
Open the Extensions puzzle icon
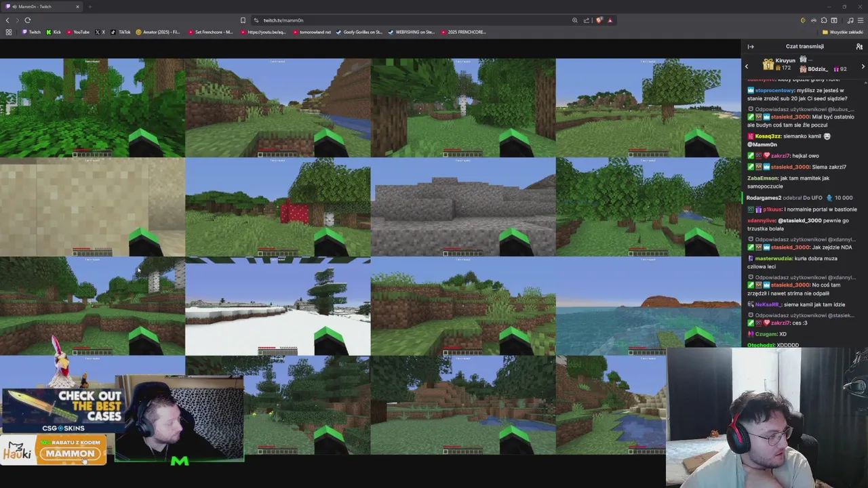(824, 20)
